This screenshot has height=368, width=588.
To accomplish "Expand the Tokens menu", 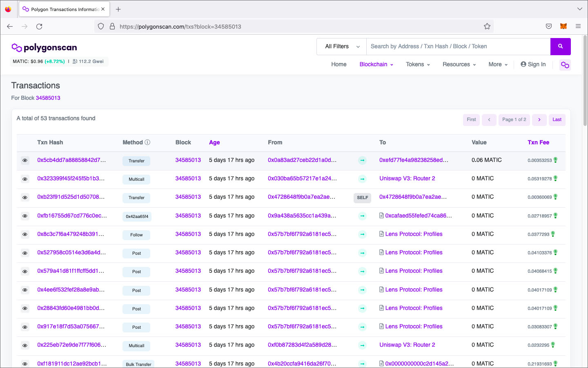I will point(418,64).
